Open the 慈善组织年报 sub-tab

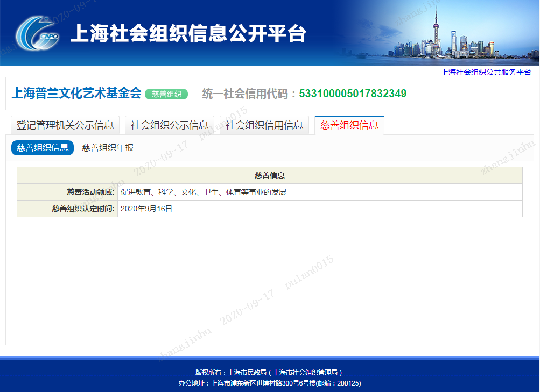[108, 147]
